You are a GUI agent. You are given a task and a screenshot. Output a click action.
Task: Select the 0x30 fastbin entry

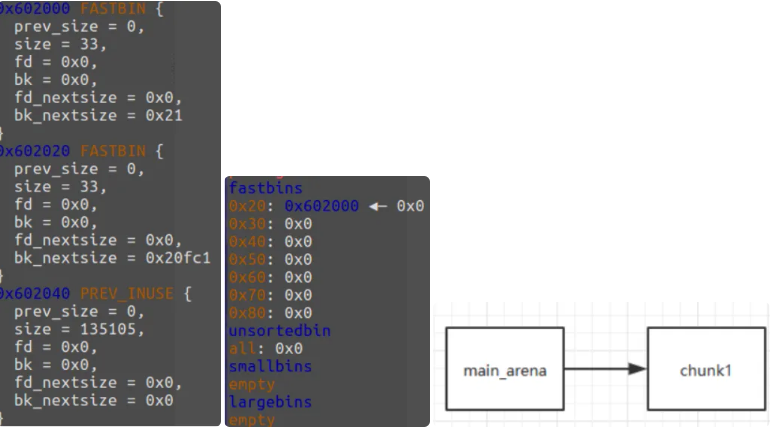270,223
